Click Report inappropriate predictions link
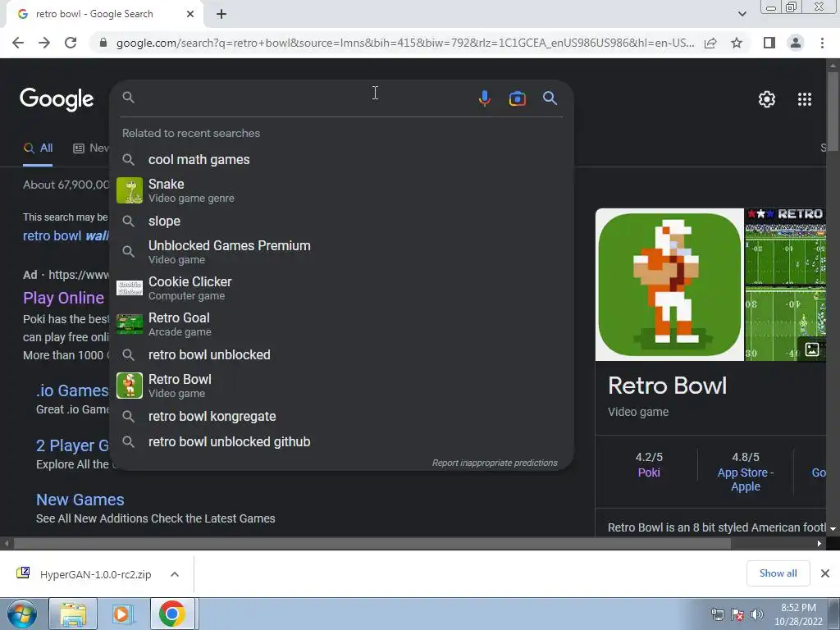Screen dimensions: 840x630 pos(495,463)
